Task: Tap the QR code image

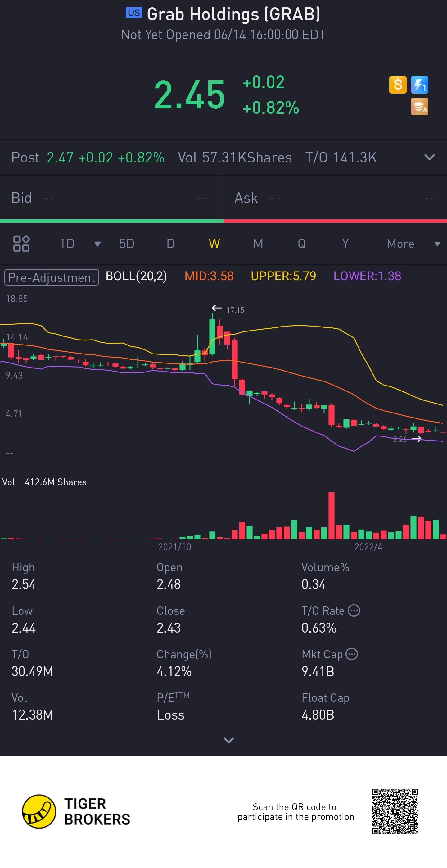Action: tap(395, 811)
